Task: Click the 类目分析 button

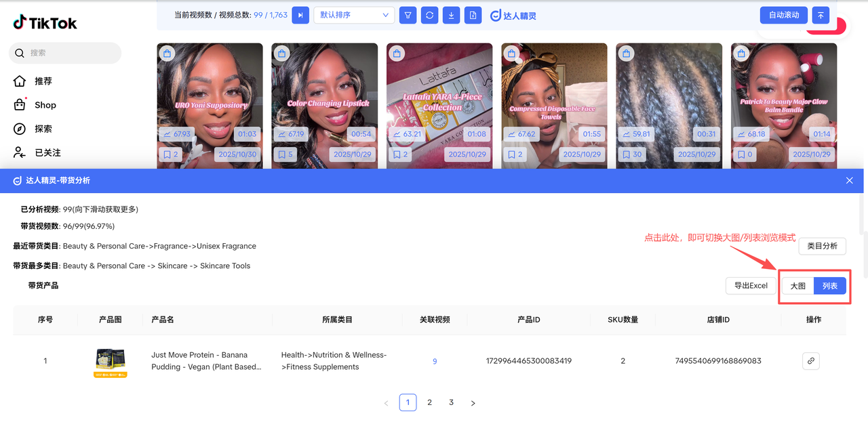Action: tap(822, 246)
